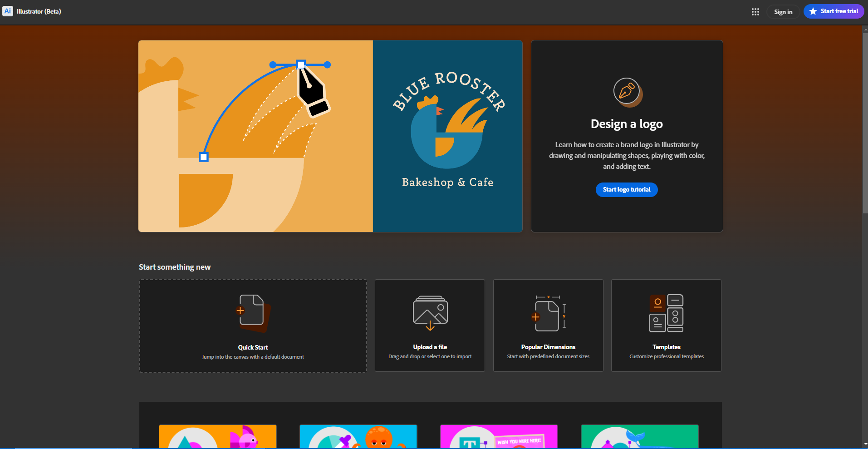Viewport: 868px width, 449px height.
Task: Click the Popular Dimensions label
Action: (x=548, y=347)
